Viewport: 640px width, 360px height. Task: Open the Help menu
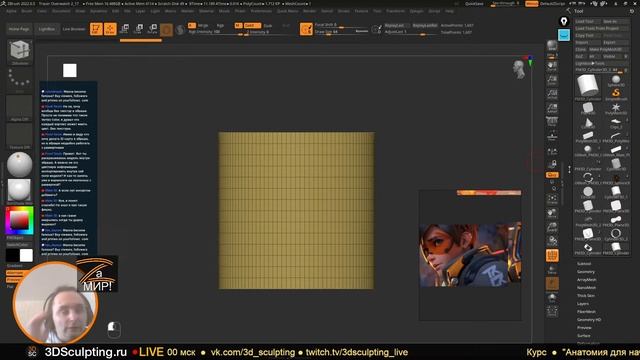click(x=449, y=11)
